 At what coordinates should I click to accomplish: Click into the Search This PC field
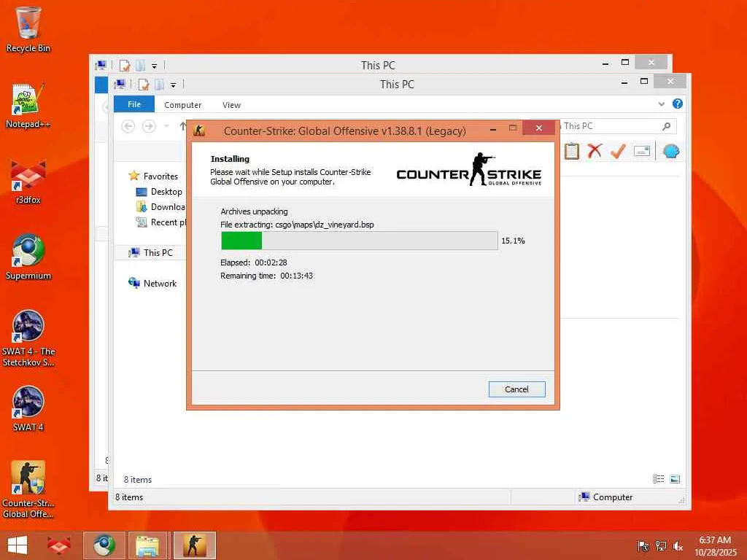(617, 126)
